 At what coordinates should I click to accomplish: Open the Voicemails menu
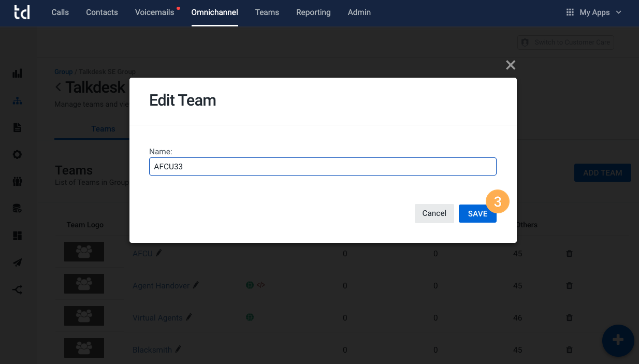[x=154, y=12]
